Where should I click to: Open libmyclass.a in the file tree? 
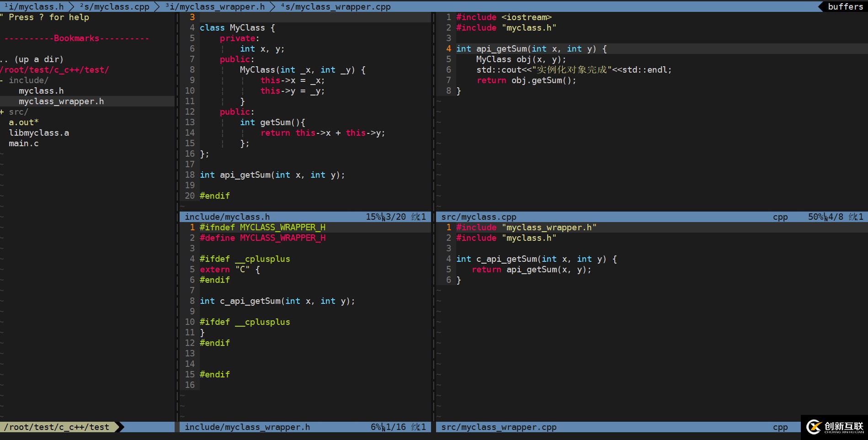[x=39, y=133]
